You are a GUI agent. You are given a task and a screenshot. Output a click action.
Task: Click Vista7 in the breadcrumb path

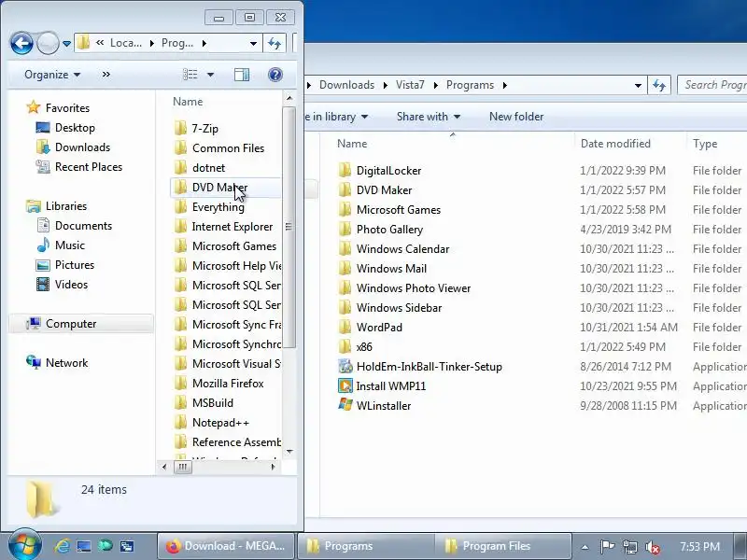click(x=410, y=85)
